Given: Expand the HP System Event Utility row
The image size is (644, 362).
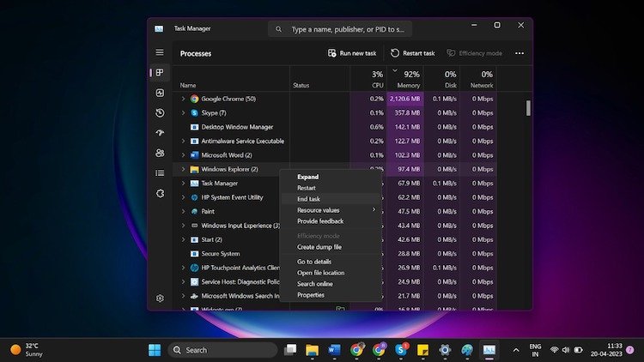Looking at the screenshot, I should coord(183,197).
